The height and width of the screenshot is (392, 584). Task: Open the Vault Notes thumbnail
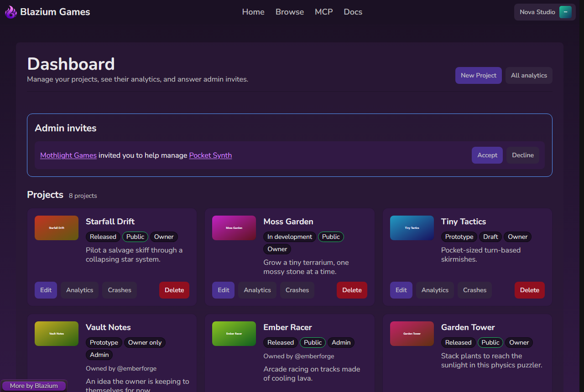[57, 334]
